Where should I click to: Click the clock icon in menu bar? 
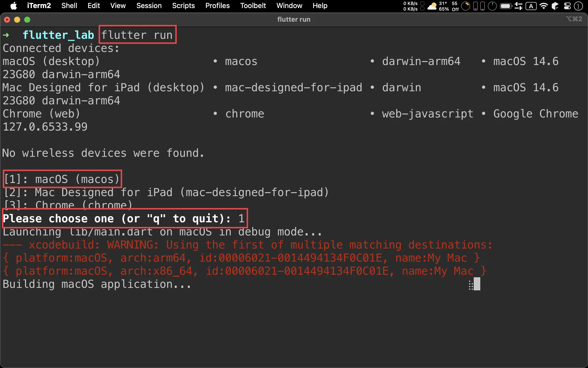point(578,6)
